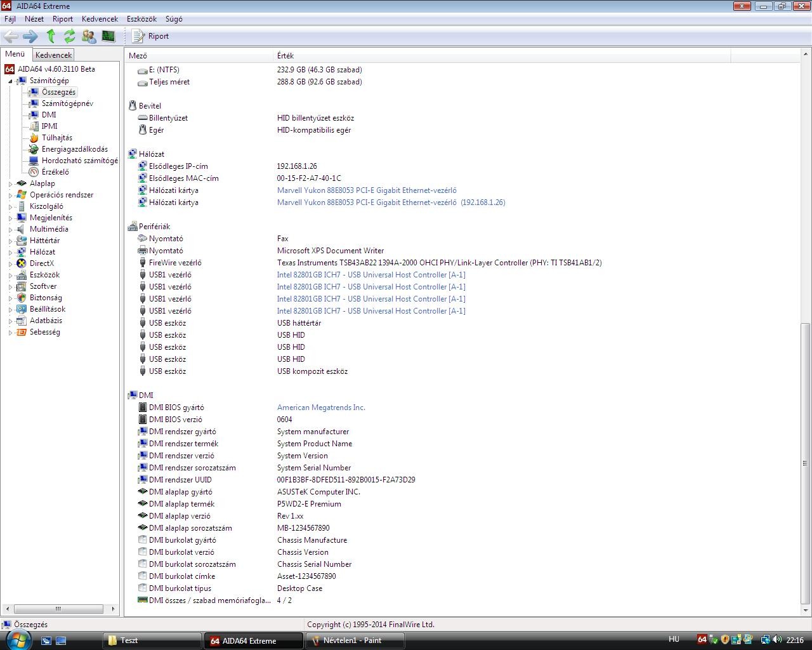The width and height of the screenshot is (812, 650).
Task: Open the monitor graph toolbar icon
Action: [x=108, y=36]
